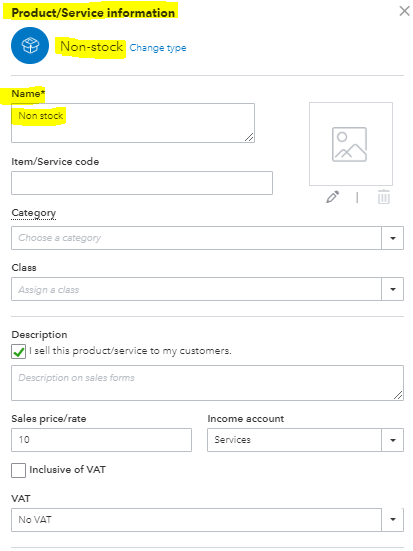This screenshot has width=413, height=551.
Task: Open the Income account dropdown arrow
Action: pos(393,440)
